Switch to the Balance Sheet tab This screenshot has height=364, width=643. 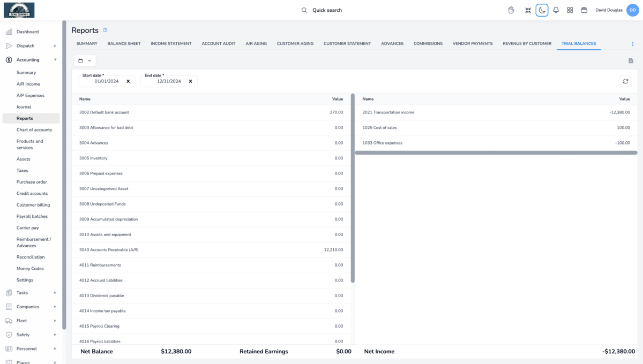click(x=124, y=43)
